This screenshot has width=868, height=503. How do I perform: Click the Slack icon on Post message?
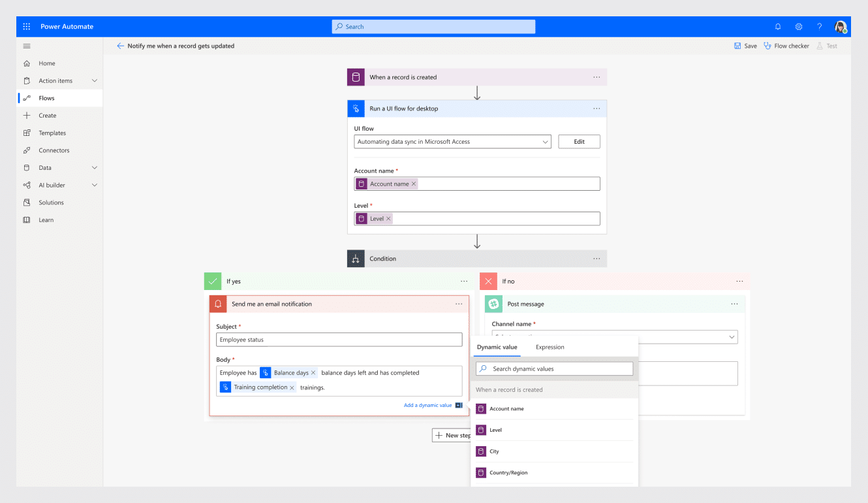coord(493,304)
